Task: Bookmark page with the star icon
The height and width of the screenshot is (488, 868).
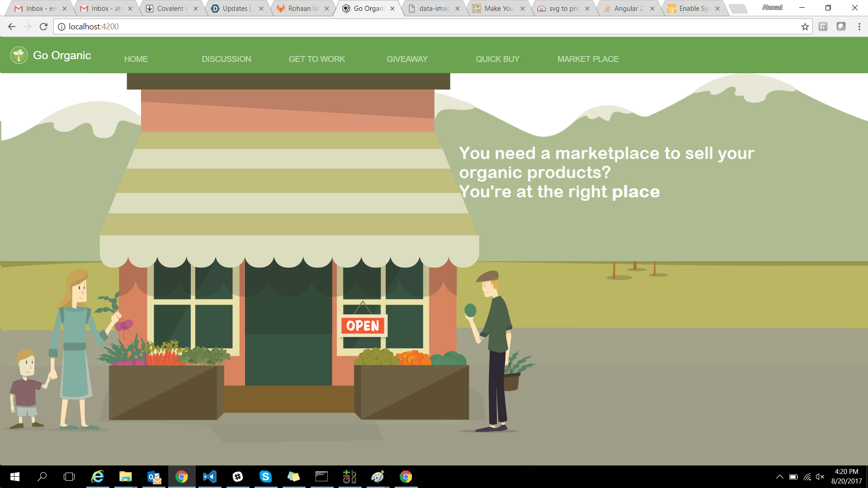Action: 805,27
